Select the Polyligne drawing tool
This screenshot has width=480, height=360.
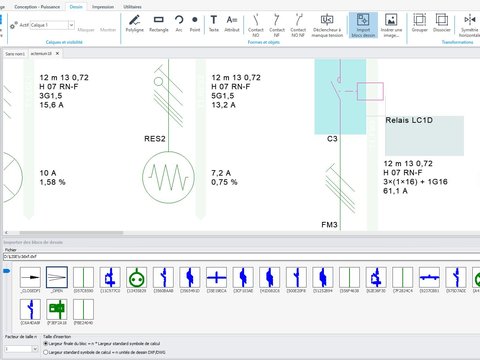(x=134, y=24)
